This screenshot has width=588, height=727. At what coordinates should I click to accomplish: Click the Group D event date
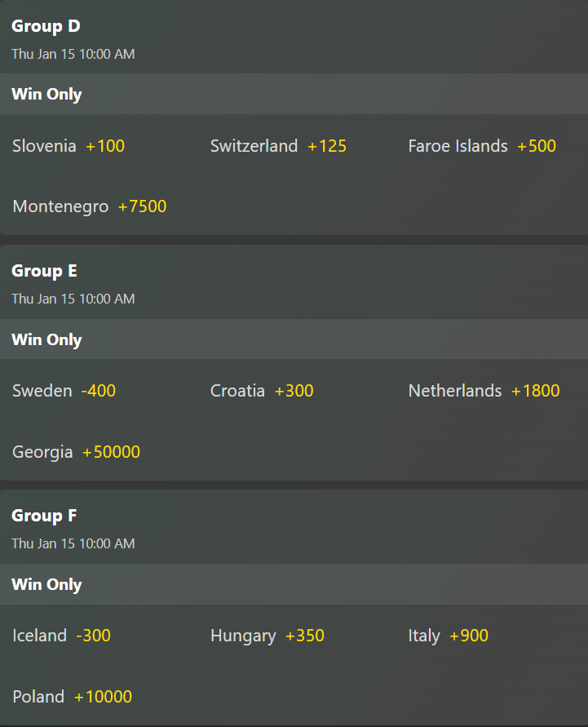[73, 55]
